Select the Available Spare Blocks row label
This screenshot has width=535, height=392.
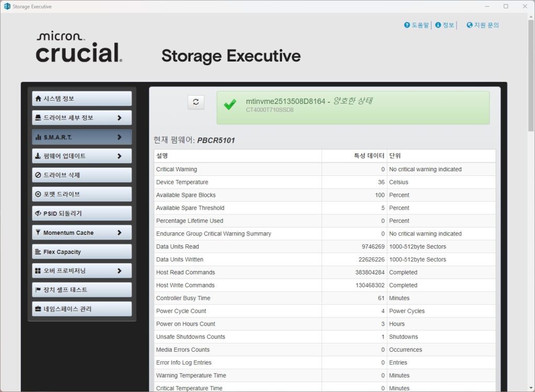click(x=186, y=195)
